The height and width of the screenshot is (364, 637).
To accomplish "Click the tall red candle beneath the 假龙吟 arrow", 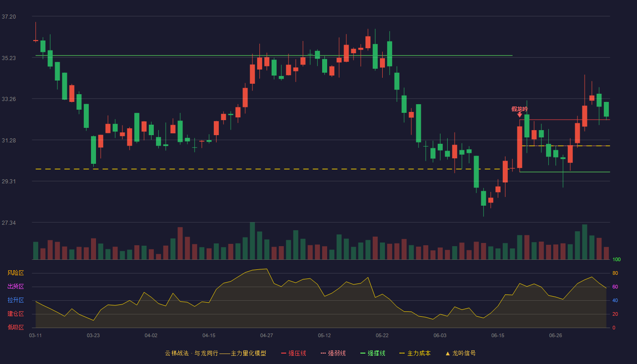I will pyautogui.click(x=520, y=147).
